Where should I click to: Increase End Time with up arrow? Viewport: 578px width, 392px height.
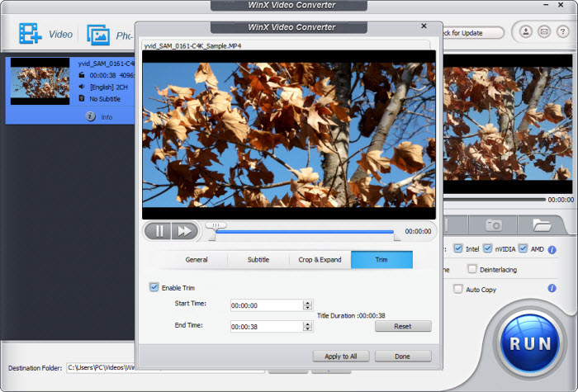point(307,324)
